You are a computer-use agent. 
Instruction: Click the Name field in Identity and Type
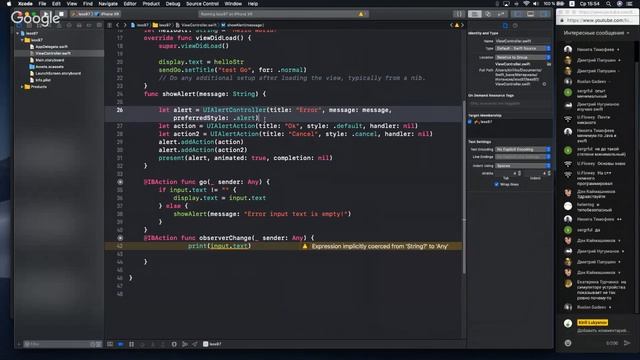[523, 41]
